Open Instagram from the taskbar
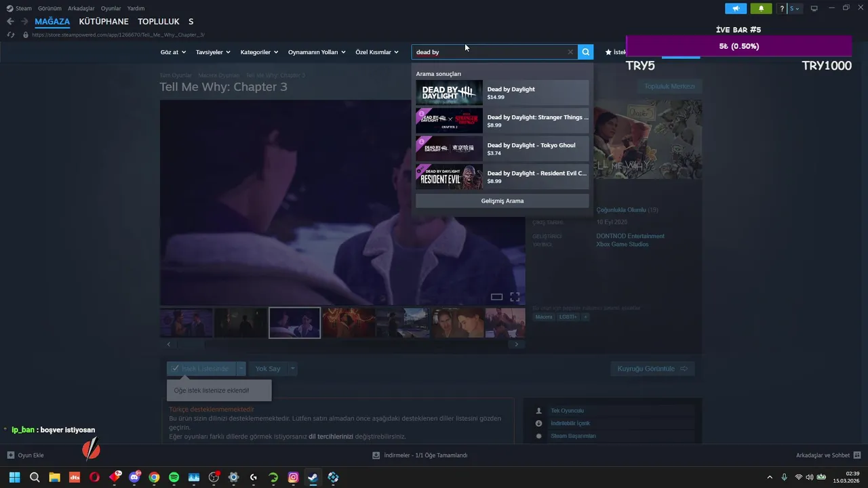This screenshot has width=868, height=488. click(x=293, y=477)
